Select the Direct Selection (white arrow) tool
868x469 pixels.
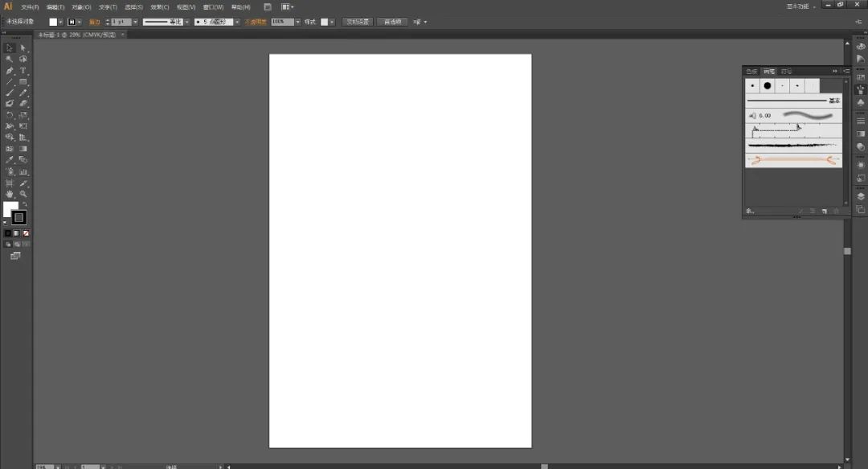pos(23,47)
